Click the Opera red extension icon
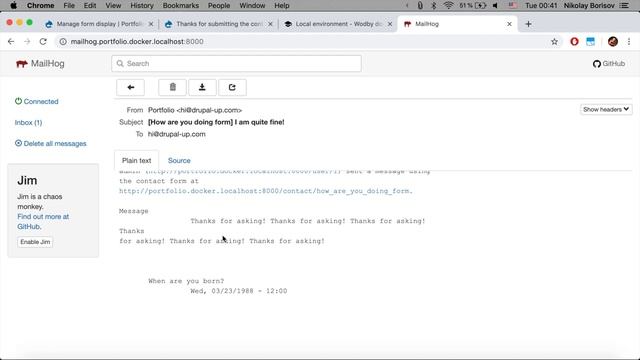640x360 pixels. point(574,42)
